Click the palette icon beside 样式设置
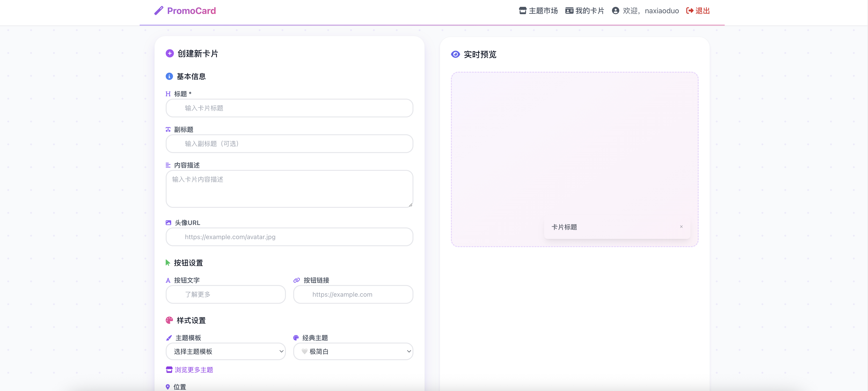The image size is (868, 391). coord(169,320)
